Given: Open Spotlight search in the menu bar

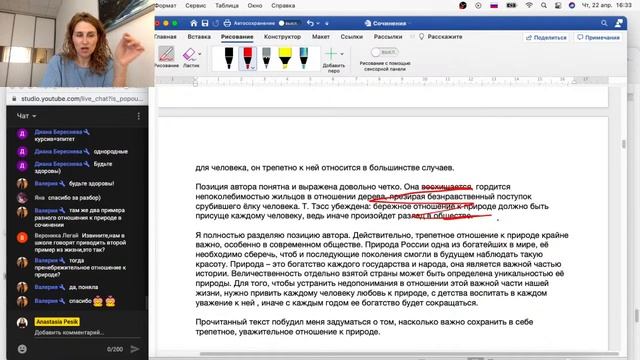Looking at the screenshot, I should pos(544,6).
